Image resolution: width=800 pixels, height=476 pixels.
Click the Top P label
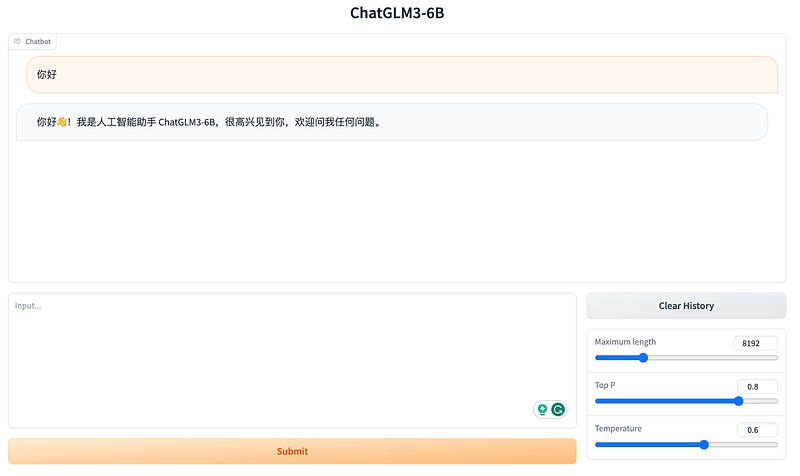click(x=605, y=385)
